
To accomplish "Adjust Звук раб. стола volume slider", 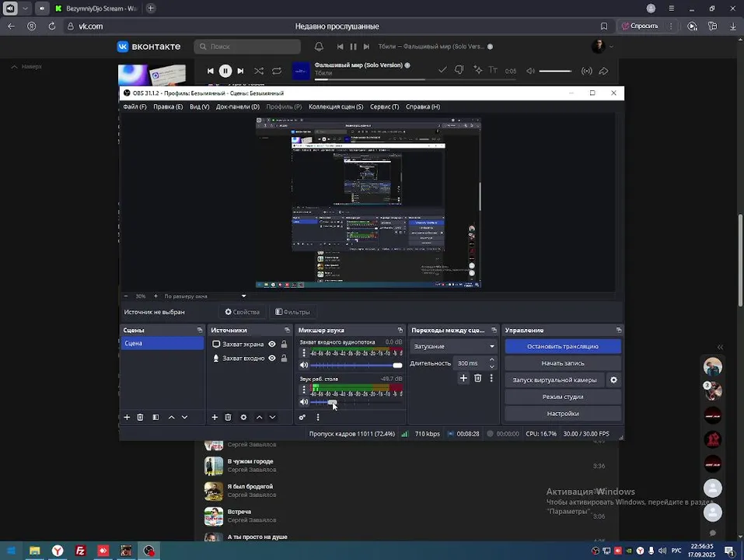I will click(x=356, y=402).
